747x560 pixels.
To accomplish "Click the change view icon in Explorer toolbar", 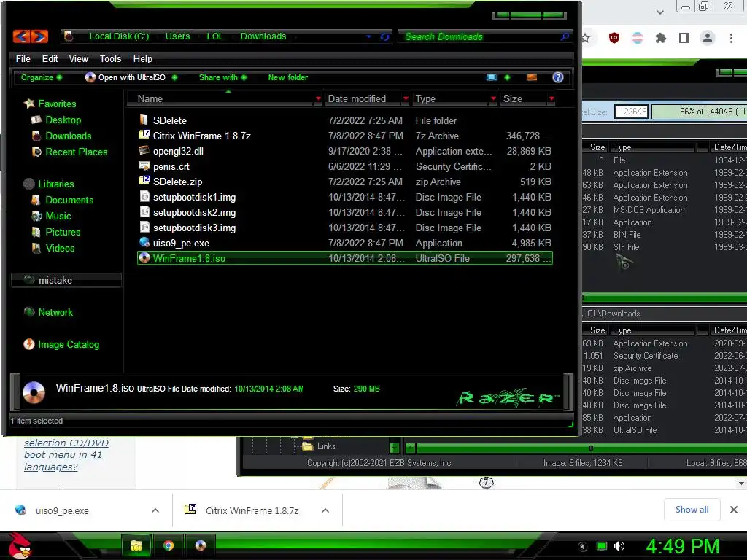I will (492, 77).
